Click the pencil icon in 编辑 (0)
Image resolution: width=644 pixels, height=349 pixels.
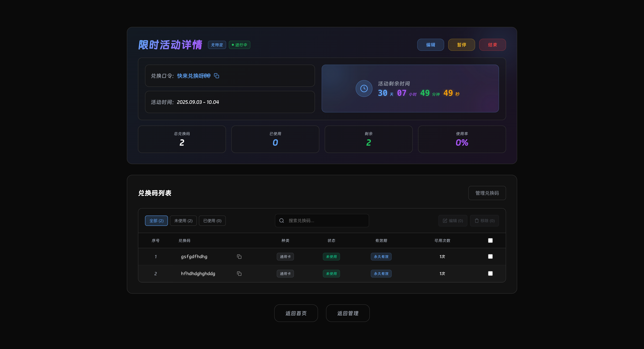[445, 221]
